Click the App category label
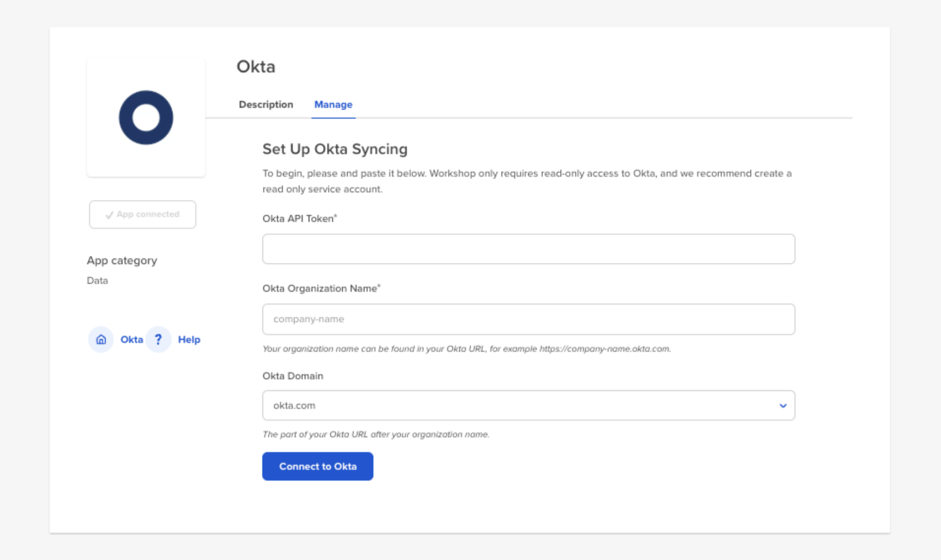 pyautogui.click(x=122, y=261)
